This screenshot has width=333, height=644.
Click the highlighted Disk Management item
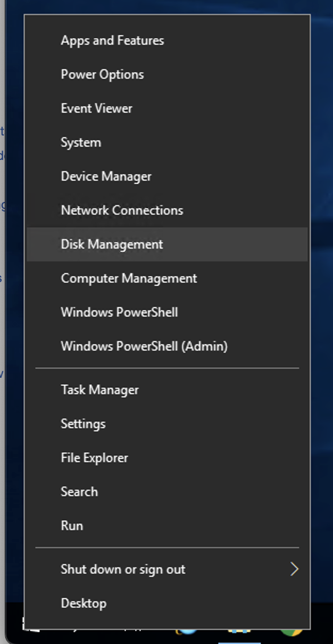[x=112, y=244]
